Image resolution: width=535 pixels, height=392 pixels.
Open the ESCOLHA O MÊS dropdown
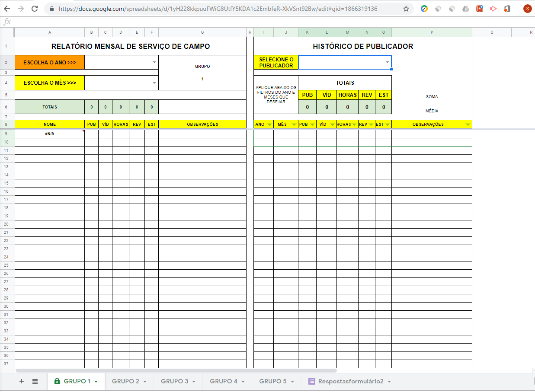(x=154, y=83)
